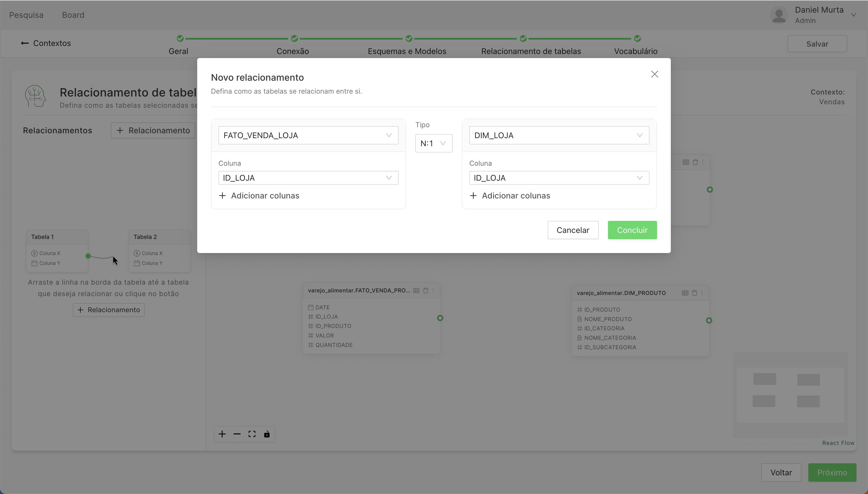Open FATO_VENDA_LOJA table dropdown
The image size is (868, 494).
308,135
